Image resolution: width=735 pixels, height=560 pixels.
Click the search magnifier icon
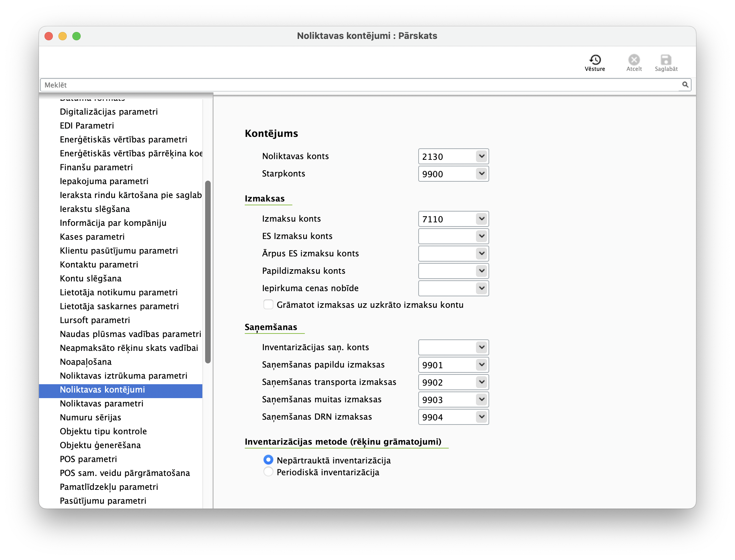click(x=685, y=85)
